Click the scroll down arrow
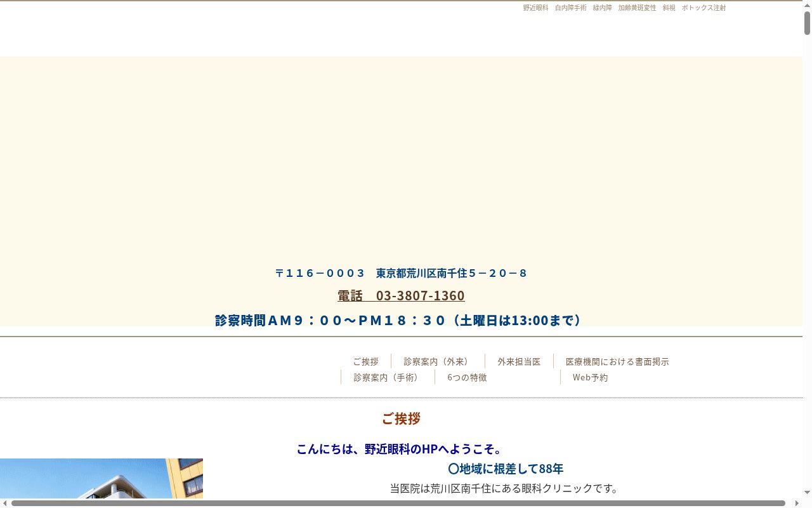The height and width of the screenshot is (508, 812). (x=808, y=493)
